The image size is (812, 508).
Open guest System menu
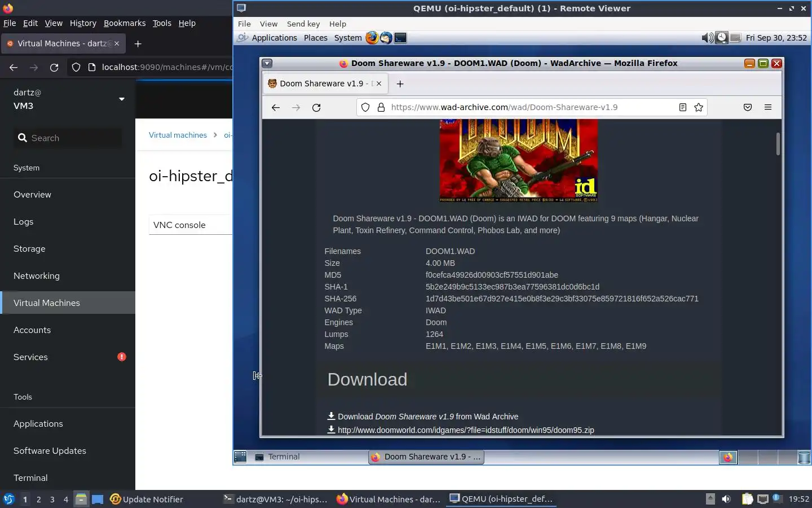click(x=348, y=38)
